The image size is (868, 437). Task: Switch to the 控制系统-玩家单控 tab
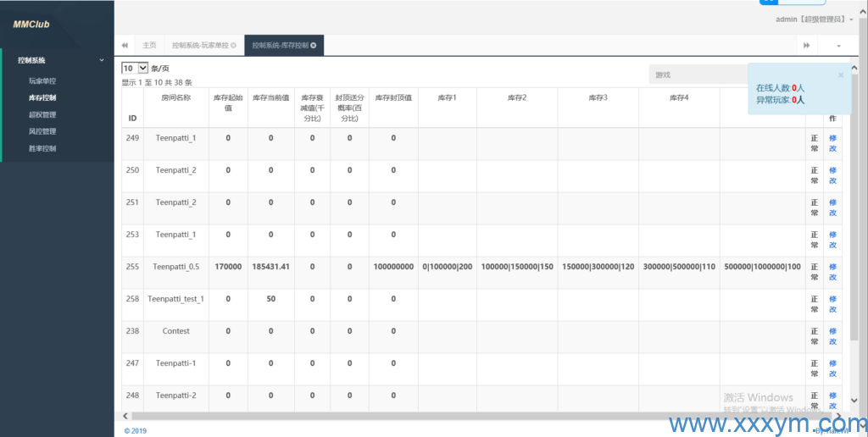(x=200, y=45)
